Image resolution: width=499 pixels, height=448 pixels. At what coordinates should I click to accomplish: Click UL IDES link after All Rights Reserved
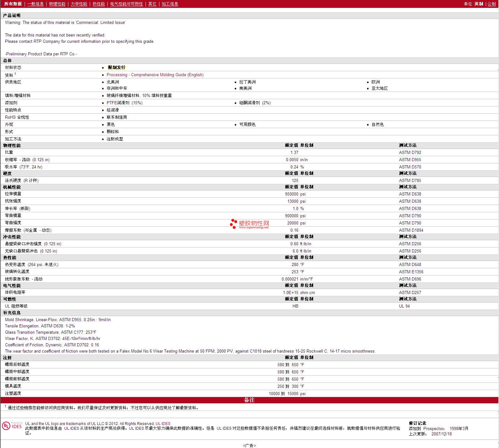coord(163,424)
